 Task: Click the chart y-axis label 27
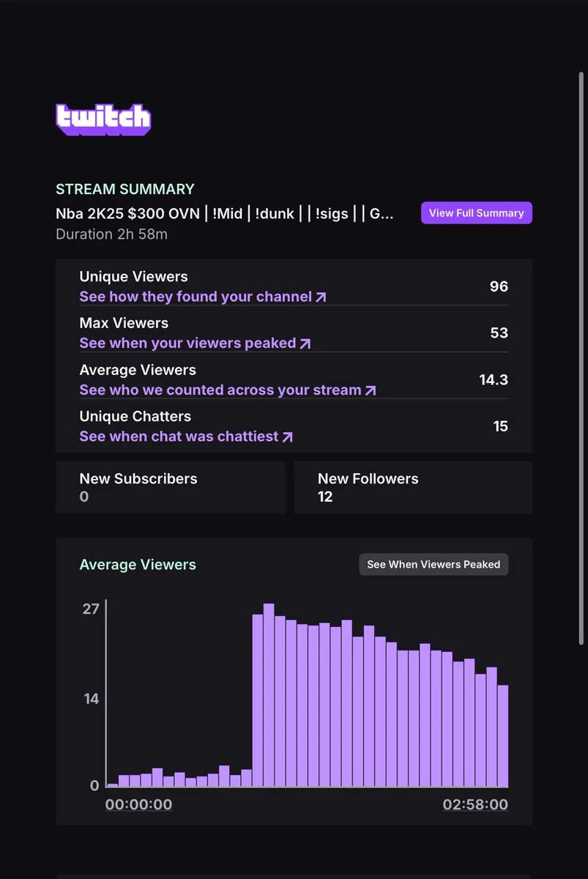pyautogui.click(x=91, y=609)
